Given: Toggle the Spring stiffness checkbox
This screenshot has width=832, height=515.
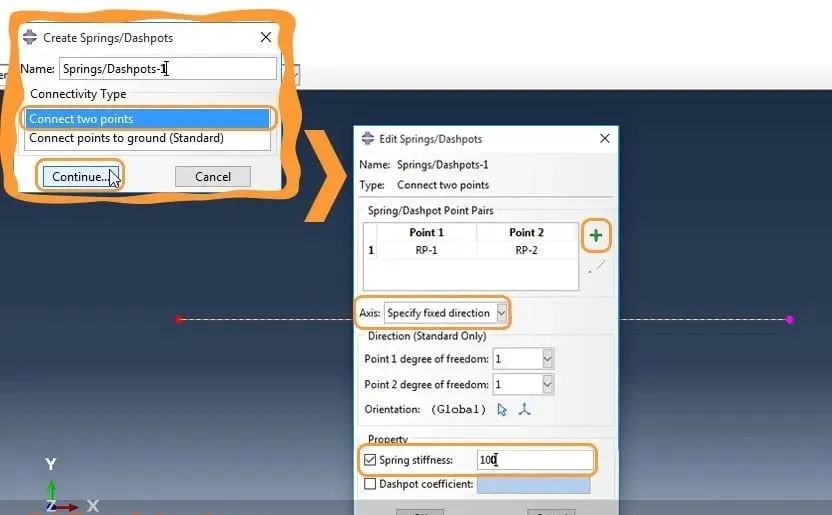Looking at the screenshot, I should click(x=370, y=460).
